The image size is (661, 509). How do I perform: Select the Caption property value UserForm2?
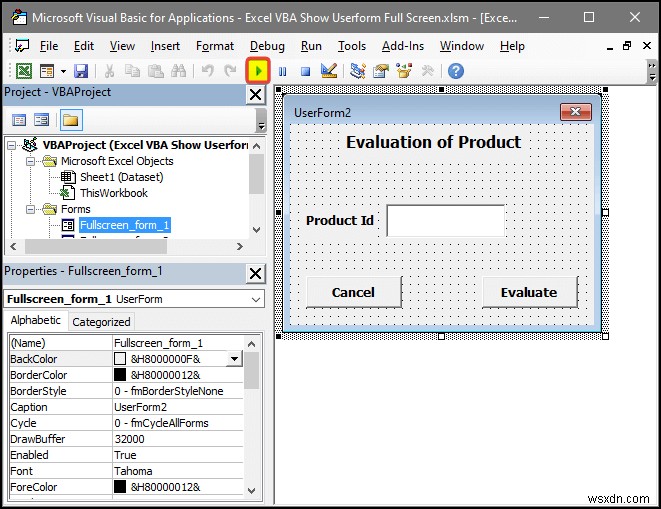pos(178,407)
